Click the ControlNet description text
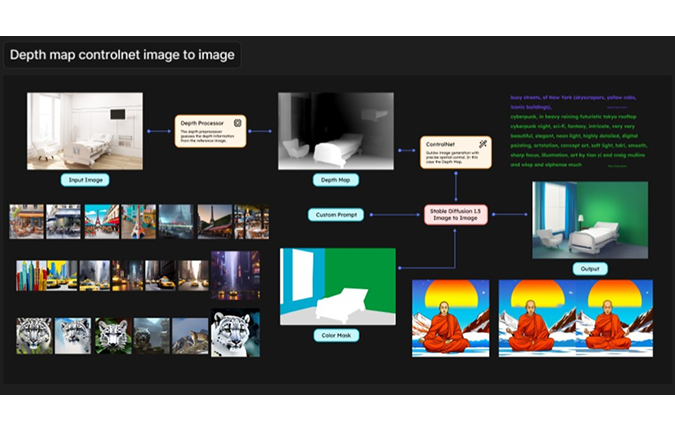 point(452,157)
